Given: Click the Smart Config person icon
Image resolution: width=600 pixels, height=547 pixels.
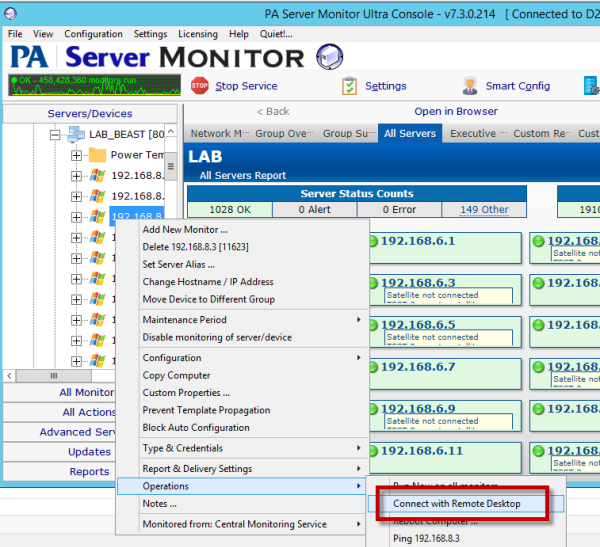Looking at the screenshot, I should 470,86.
